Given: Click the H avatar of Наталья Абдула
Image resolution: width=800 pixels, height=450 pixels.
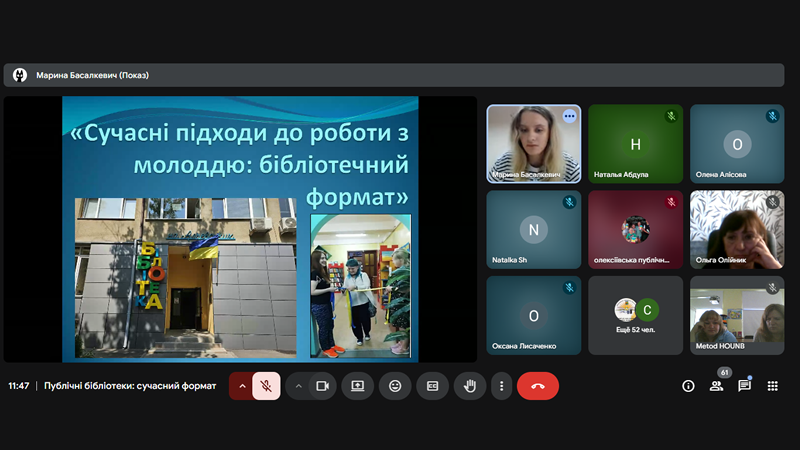Looking at the screenshot, I should click(x=635, y=144).
